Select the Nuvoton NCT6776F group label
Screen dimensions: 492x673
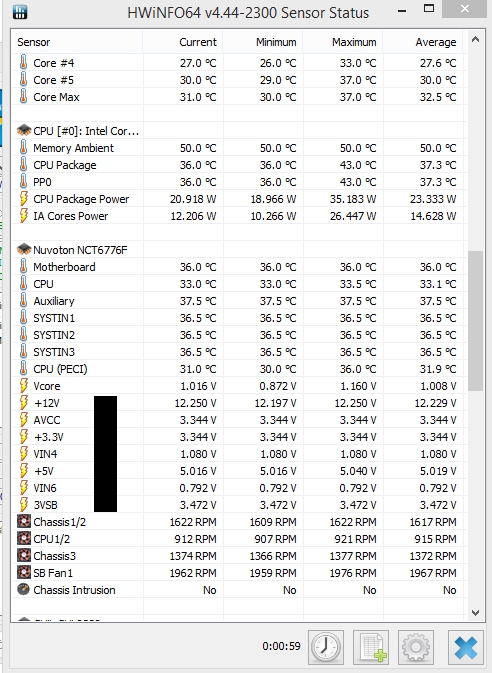[80, 250]
